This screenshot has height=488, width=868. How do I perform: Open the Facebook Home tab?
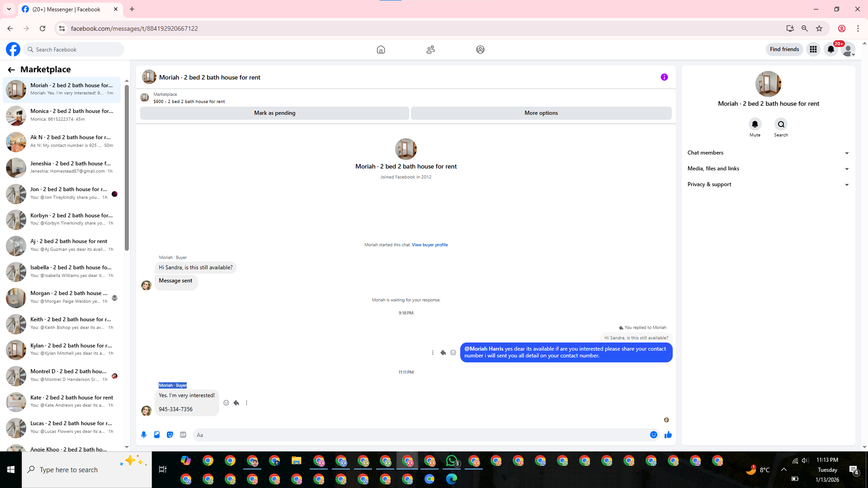pos(381,50)
